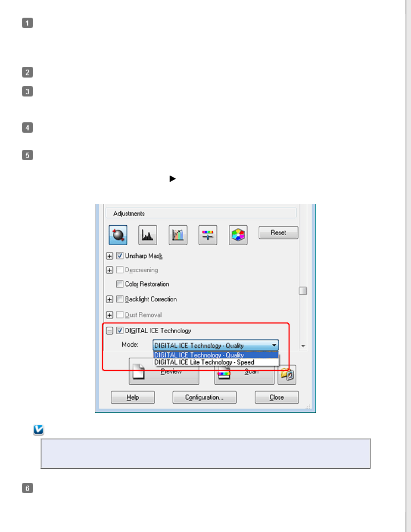Choose DIGITAL ICE Lite Technology - Speed option
The height and width of the screenshot is (532, 411).
pos(216,362)
